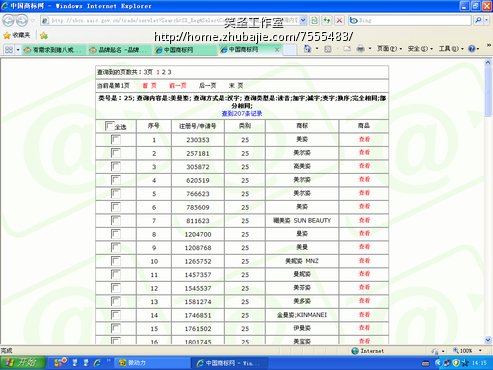Click the star icon in system tray
Image resolution: width=493 pixels, height=370 pixels.
pyautogui.click(x=465, y=363)
